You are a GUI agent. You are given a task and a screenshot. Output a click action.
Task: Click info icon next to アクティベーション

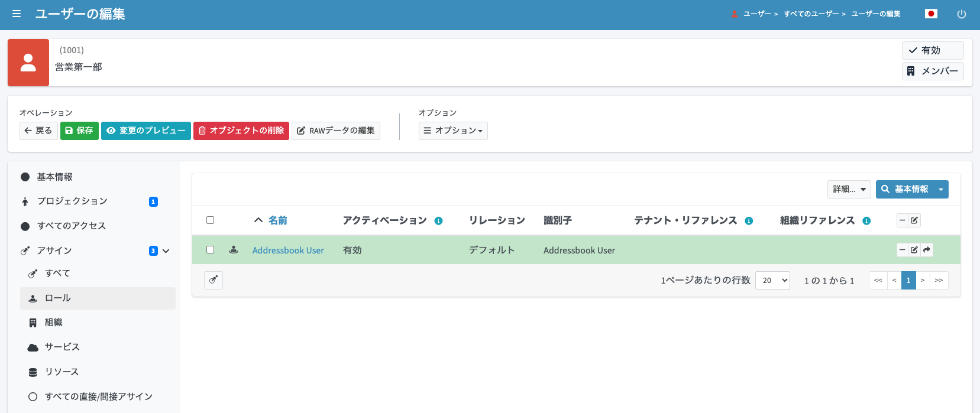(438, 221)
